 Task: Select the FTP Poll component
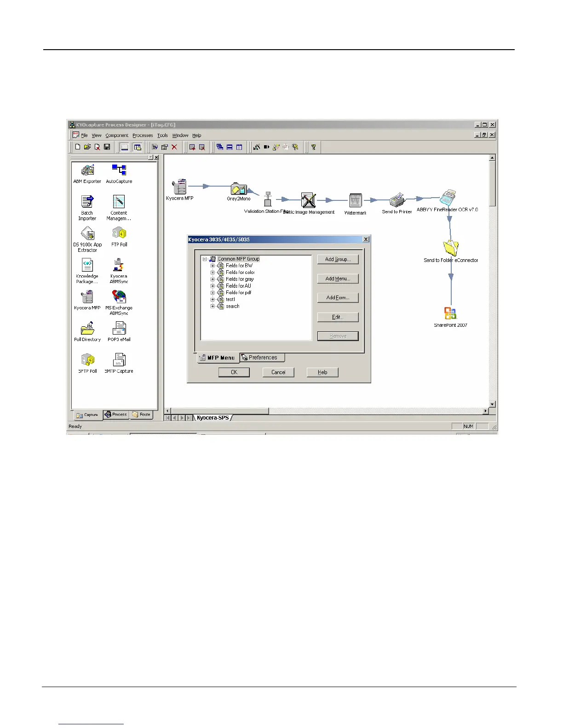(x=119, y=237)
